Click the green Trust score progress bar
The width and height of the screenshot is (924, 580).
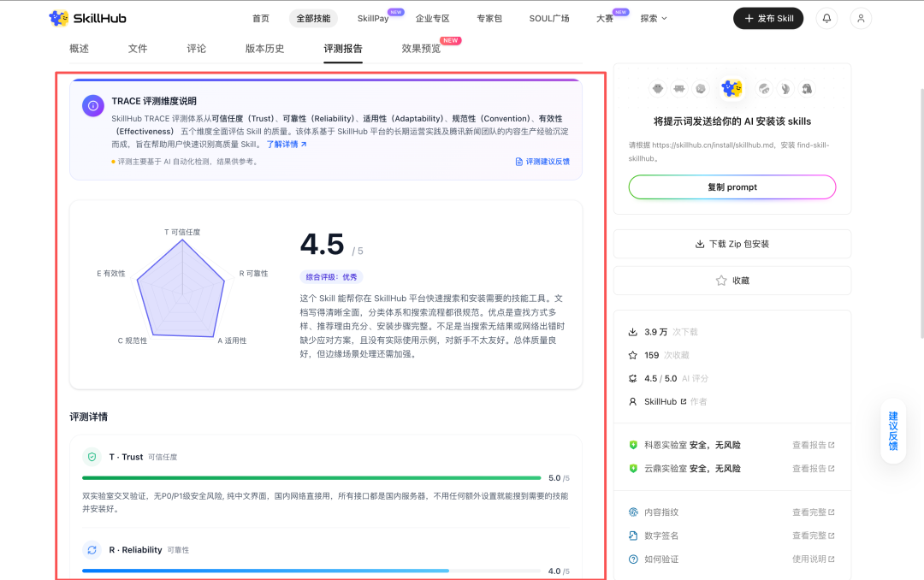[x=311, y=478]
